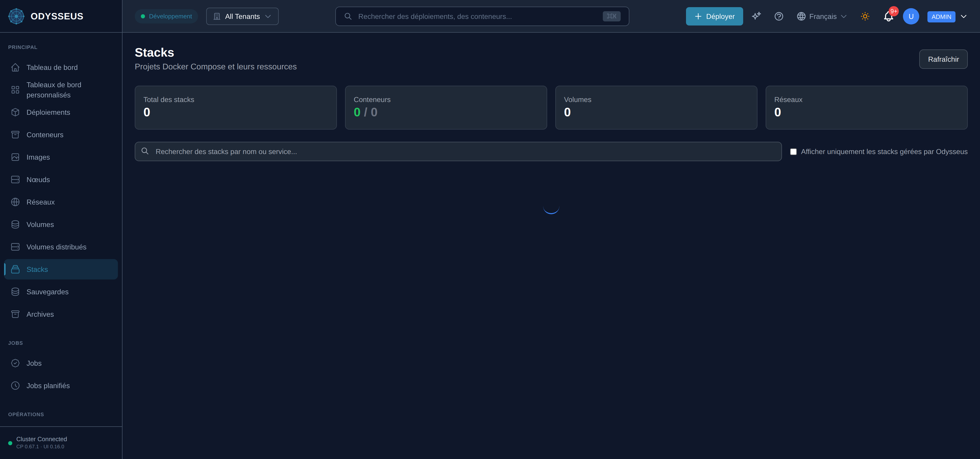Click the Sauvegardes database icon

15,291
